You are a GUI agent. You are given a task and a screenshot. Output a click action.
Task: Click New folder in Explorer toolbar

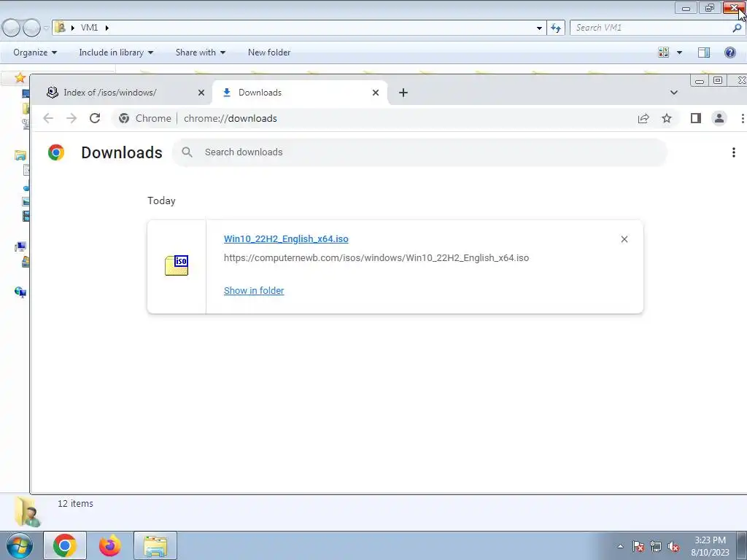tap(269, 52)
